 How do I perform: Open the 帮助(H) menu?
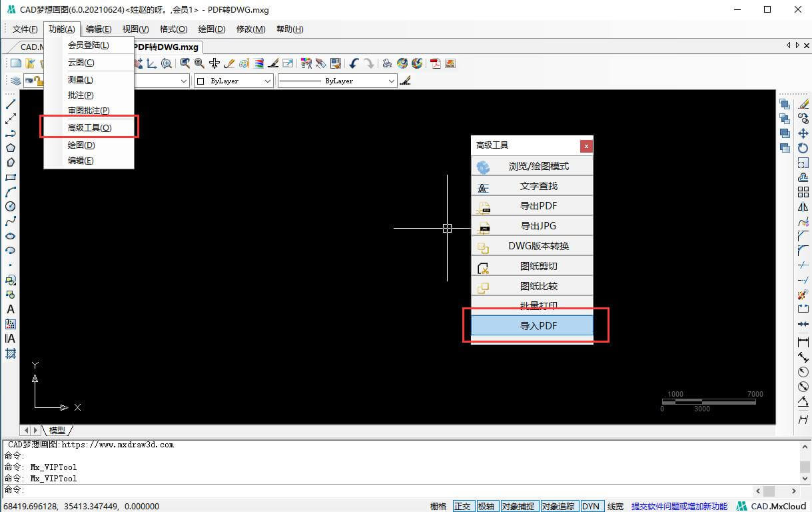tap(290, 29)
